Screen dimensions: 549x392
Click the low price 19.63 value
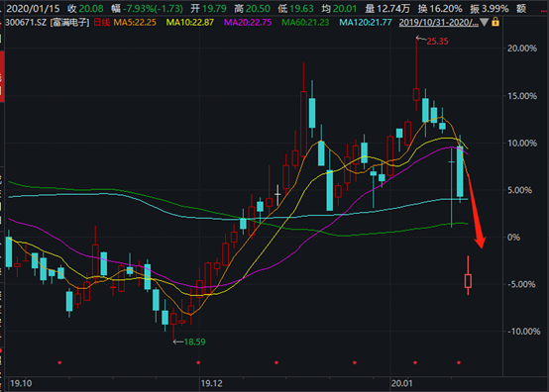(x=301, y=8)
